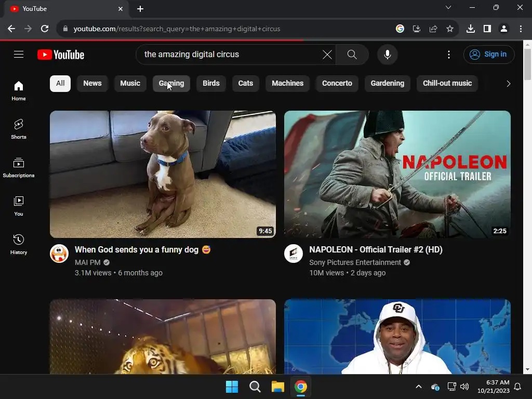This screenshot has height=399, width=532.
Task: View site info via the lock icon
Action: tap(65, 29)
